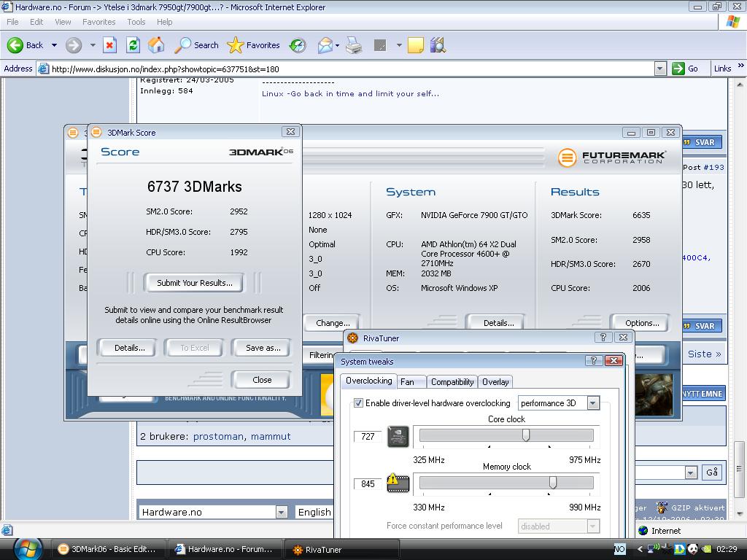This screenshot has width=747, height=560.
Task: Click the Siste » link
Action: coord(704,354)
